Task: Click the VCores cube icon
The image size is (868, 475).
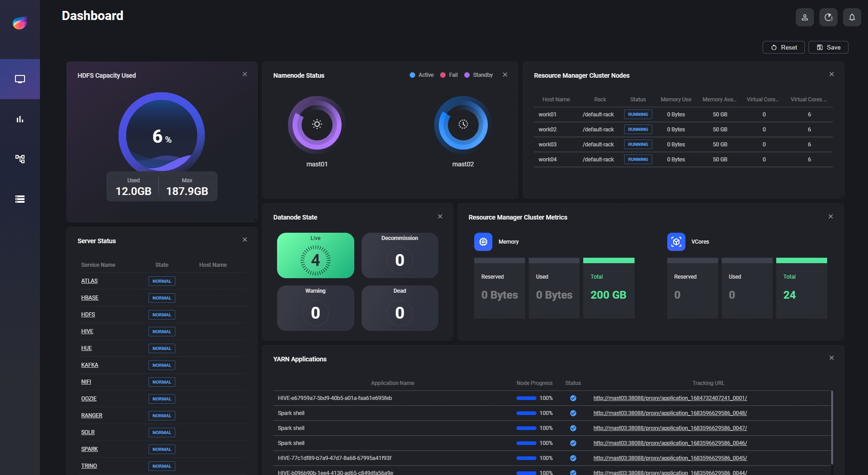Action: 676,242
